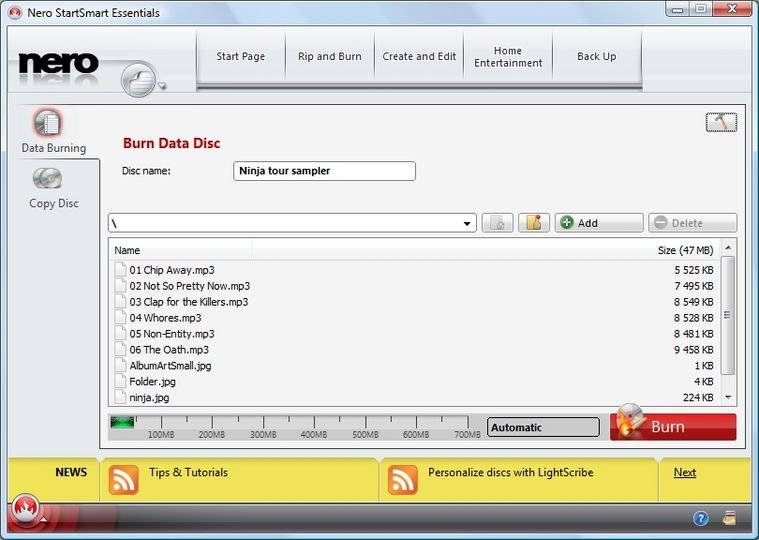Open the Data Burning section
This screenshot has height=540, width=759.
click(x=52, y=131)
